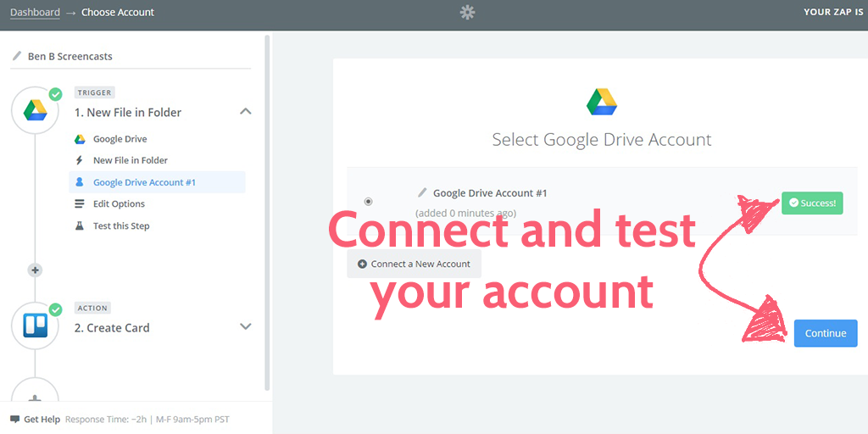Open the New File in Folder sub-item
The height and width of the screenshot is (434, 868).
click(130, 160)
